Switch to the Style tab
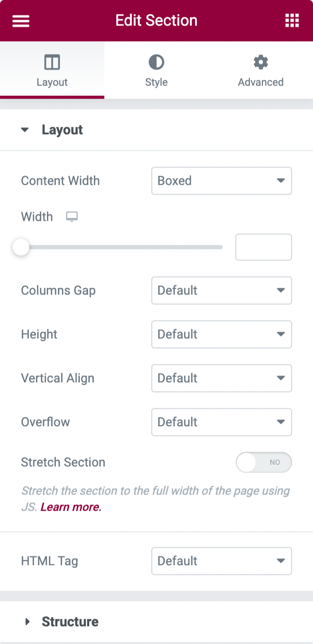Viewport: 313px width, 644px height. pos(156,71)
